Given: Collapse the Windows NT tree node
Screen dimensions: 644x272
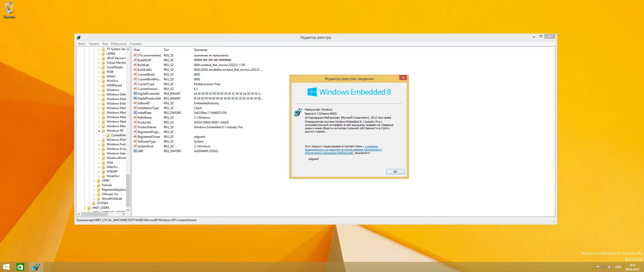Looking at the screenshot, I should (99, 131).
